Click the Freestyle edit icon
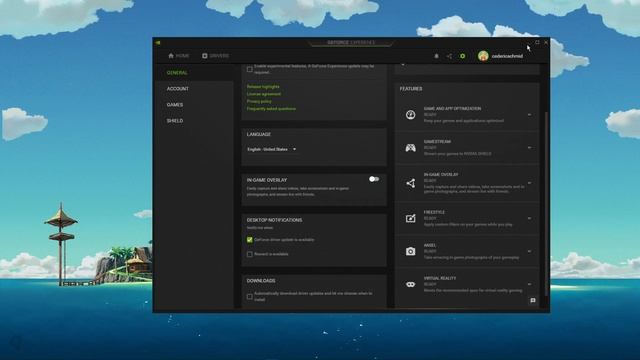Image resolution: width=640 pixels, height=360 pixels. (x=411, y=218)
